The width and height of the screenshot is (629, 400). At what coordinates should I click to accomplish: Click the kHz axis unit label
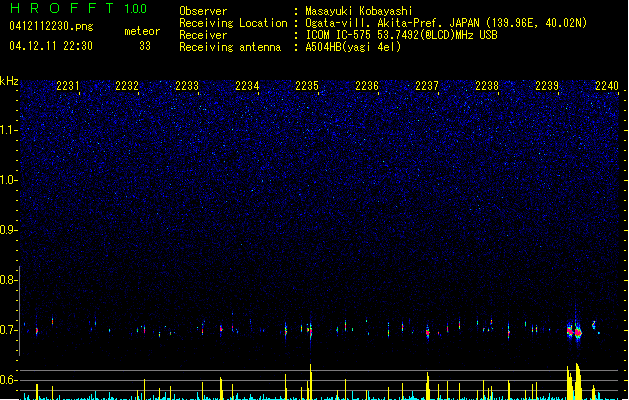(9, 81)
